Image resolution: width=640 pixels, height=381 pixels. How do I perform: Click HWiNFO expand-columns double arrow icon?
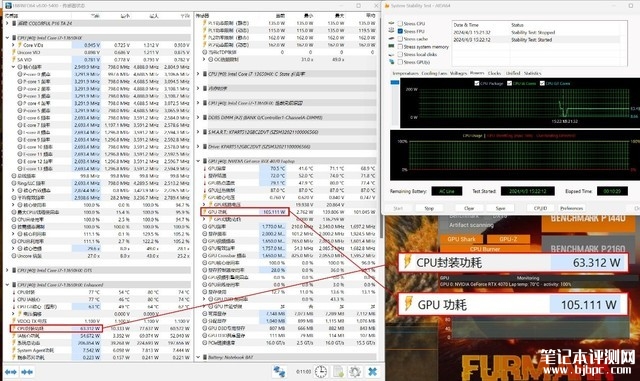[x=11, y=372]
